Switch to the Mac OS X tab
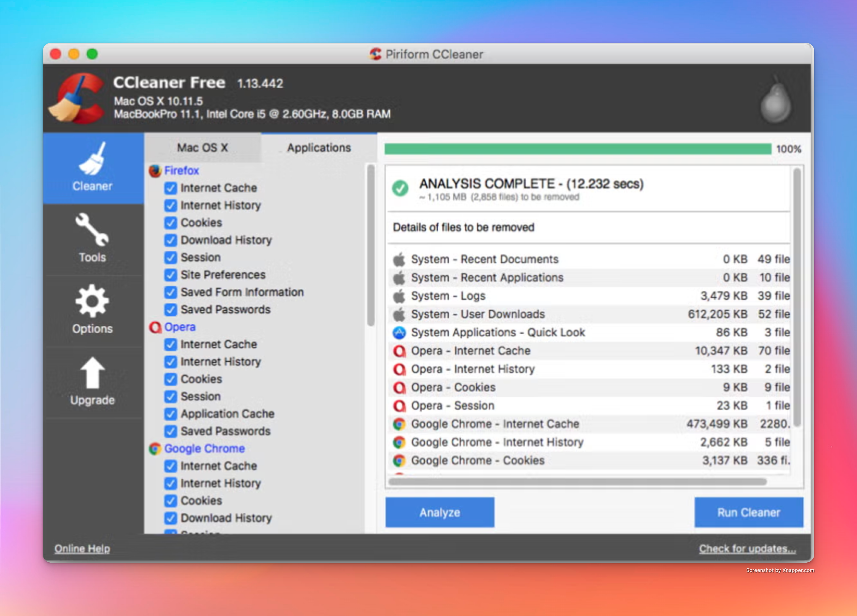Screen dimensions: 857x616 [x=203, y=148]
